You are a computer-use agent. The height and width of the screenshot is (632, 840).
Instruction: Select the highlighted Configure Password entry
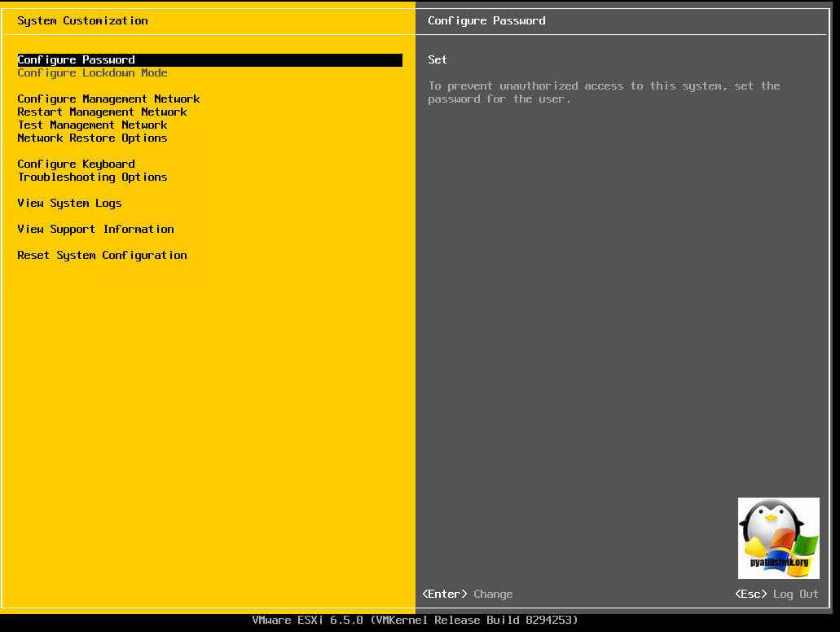[x=77, y=59]
